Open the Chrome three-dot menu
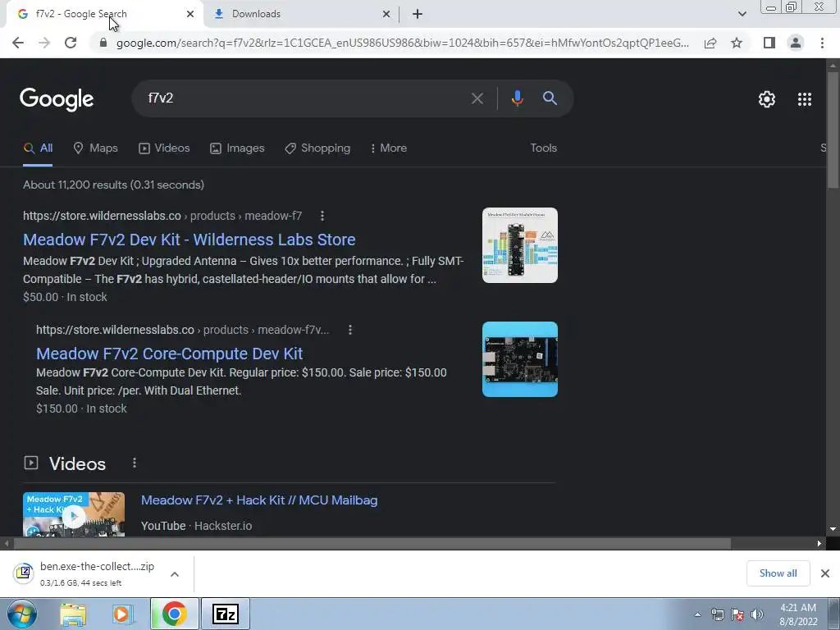840x630 pixels. (822, 43)
